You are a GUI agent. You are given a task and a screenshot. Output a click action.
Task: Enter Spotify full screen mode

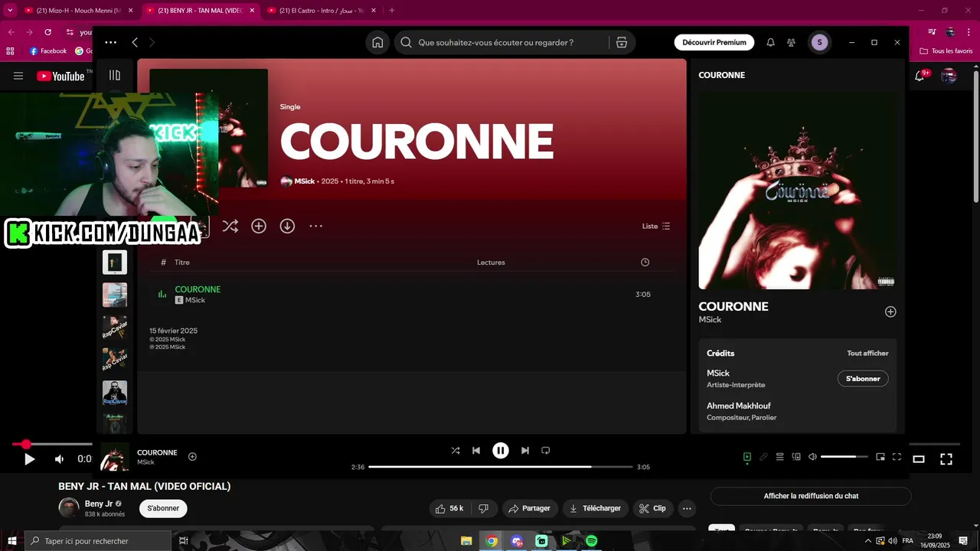click(897, 457)
